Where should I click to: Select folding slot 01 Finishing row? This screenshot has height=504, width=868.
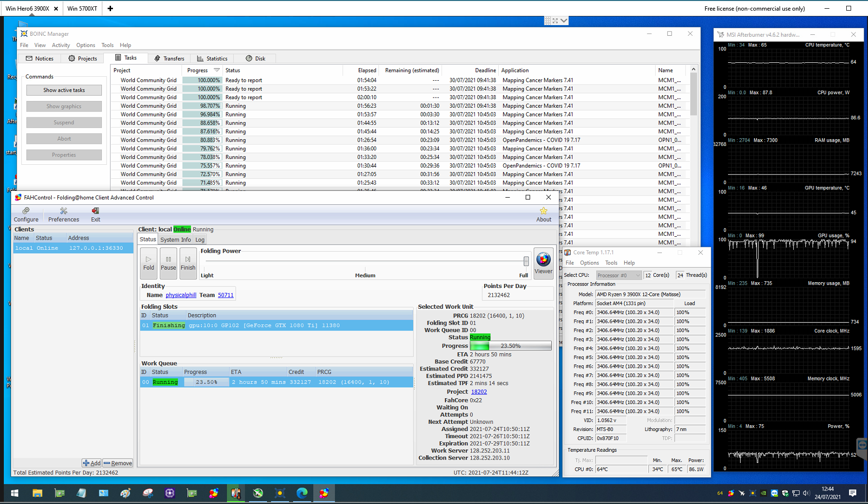coord(277,325)
